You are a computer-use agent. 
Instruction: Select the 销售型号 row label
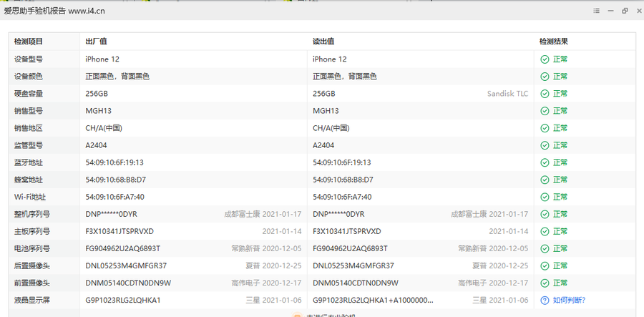click(x=29, y=111)
